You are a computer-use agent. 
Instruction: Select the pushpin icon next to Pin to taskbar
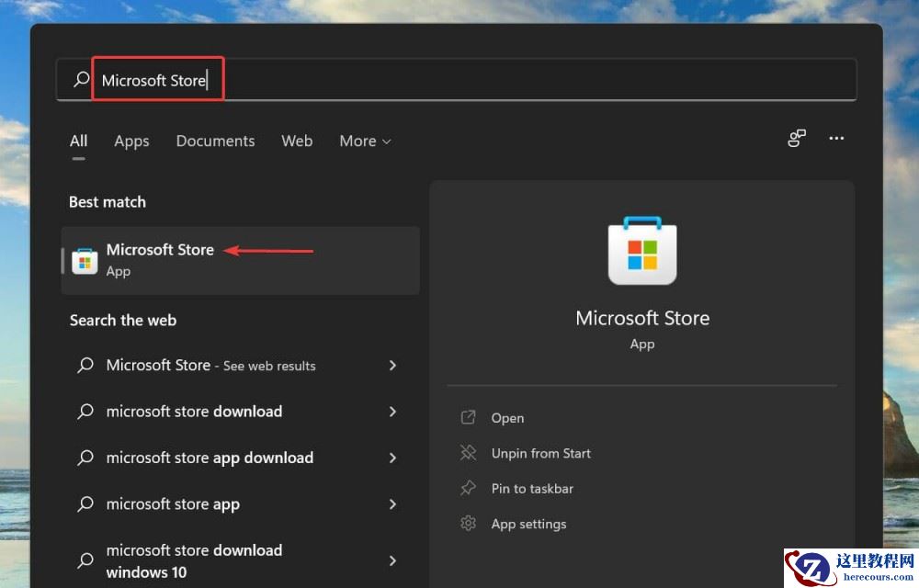(x=469, y=489)
